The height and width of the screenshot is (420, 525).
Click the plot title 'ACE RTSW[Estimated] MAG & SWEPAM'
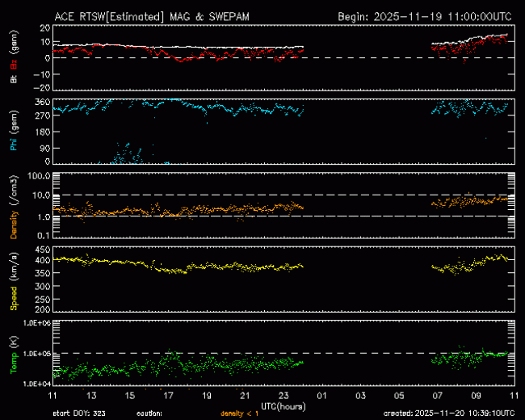click(152, 17)
